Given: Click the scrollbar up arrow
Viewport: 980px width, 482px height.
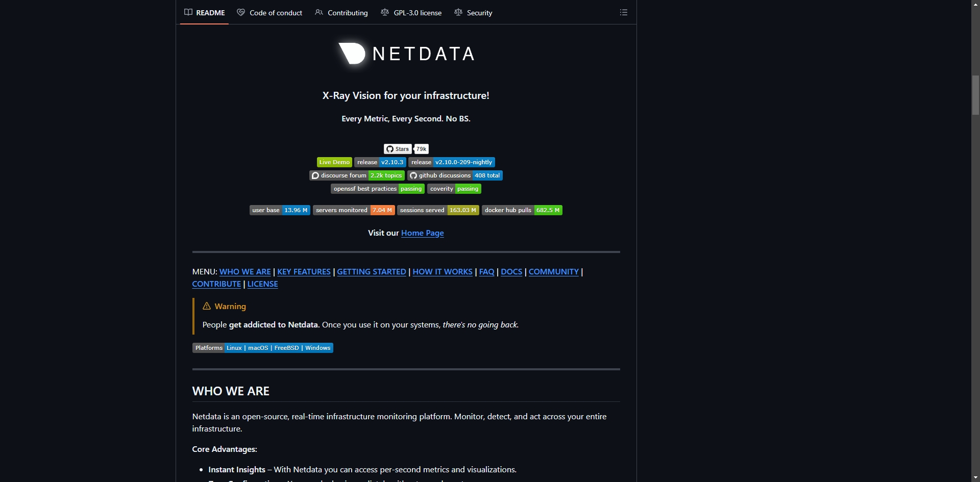Looking at the screenshot, I should [975, 4].
